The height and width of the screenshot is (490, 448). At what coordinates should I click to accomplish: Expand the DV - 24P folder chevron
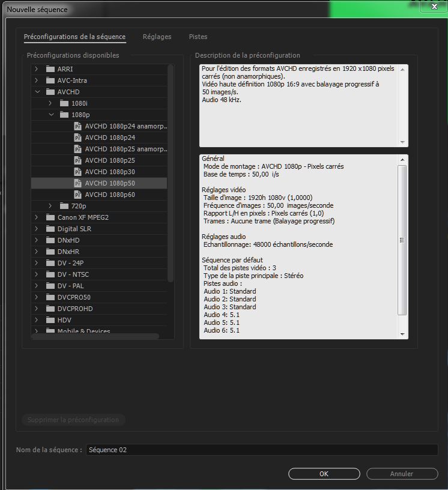36,263
